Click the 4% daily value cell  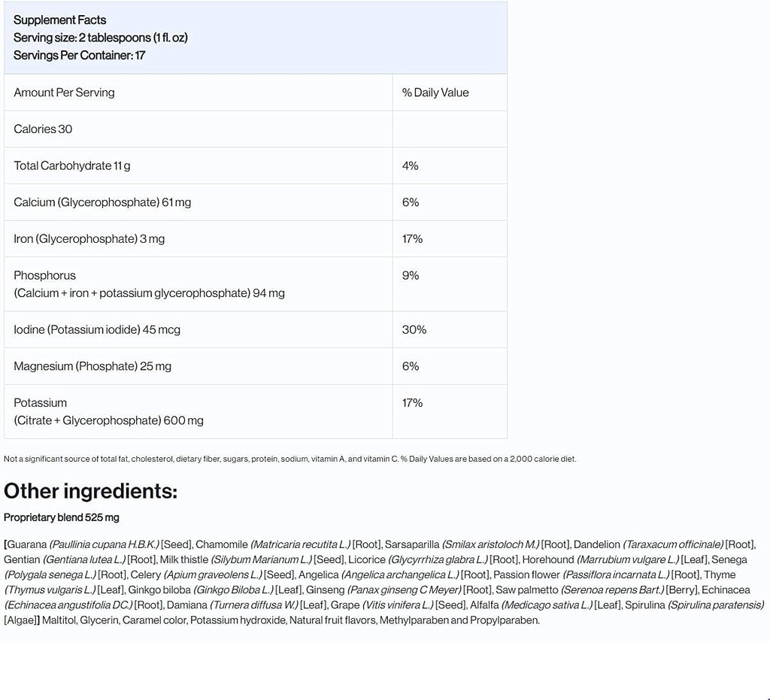[411, 165]
